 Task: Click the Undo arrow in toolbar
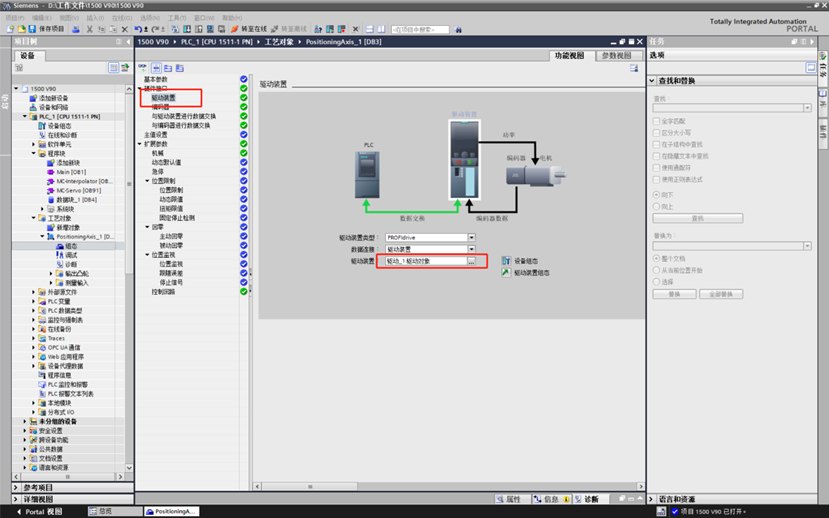pos(138,29)
